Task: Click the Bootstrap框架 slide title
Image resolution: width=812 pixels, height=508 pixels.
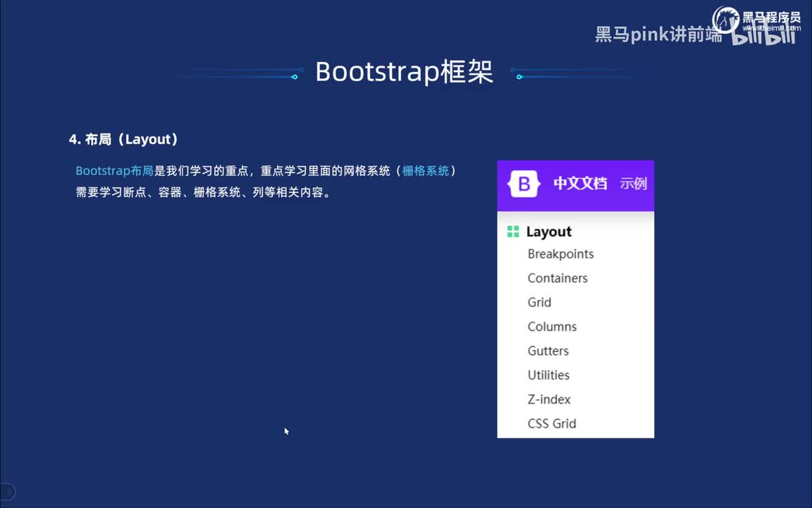Action: (x=404, y=71)
